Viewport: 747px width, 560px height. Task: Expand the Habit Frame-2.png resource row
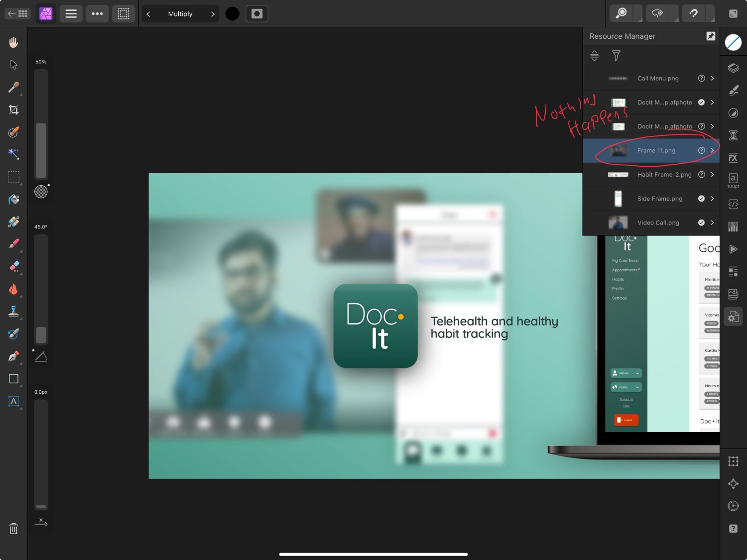tap(712, 175)
